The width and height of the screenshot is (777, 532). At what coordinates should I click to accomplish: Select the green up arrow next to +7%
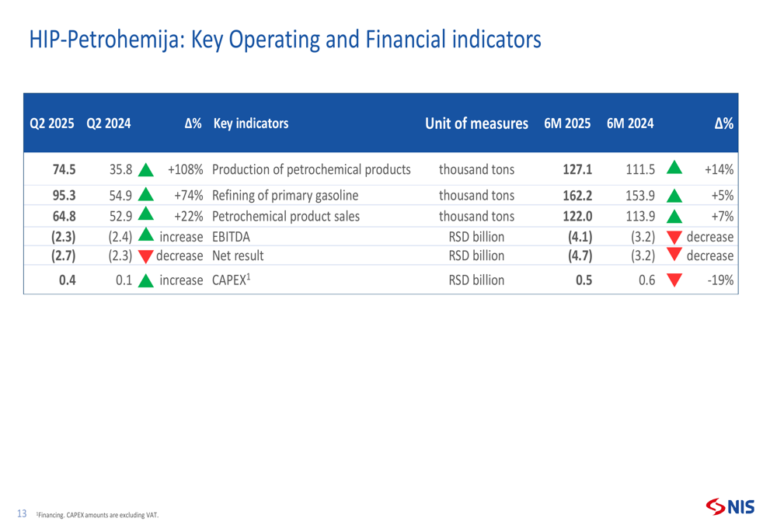tap(674, 217)
